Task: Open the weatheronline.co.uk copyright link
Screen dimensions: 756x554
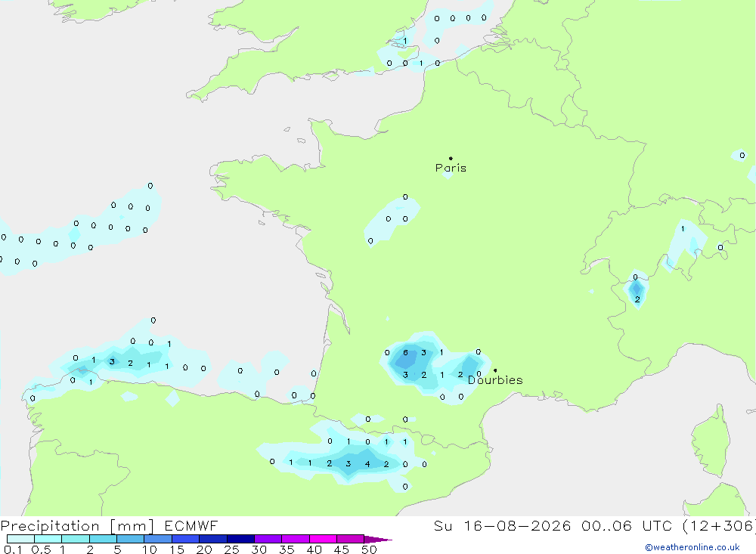Action: coord(692,547)
